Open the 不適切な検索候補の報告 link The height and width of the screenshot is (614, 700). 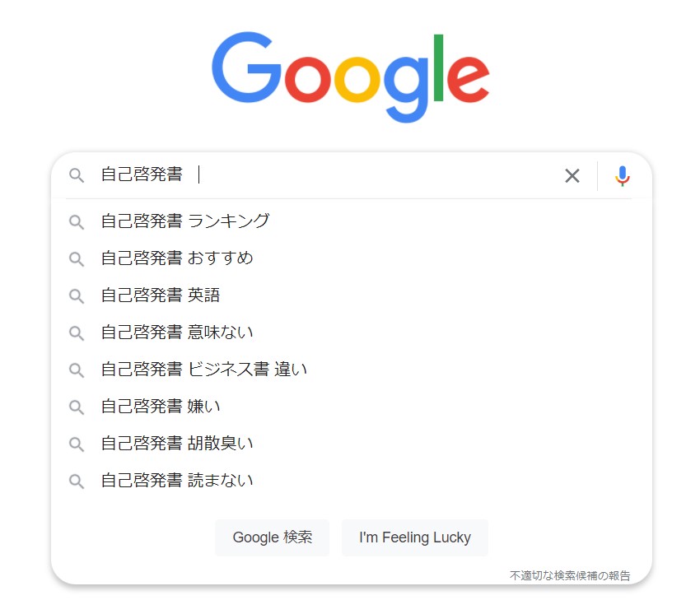pyautogui.click(x=570, y=575)
